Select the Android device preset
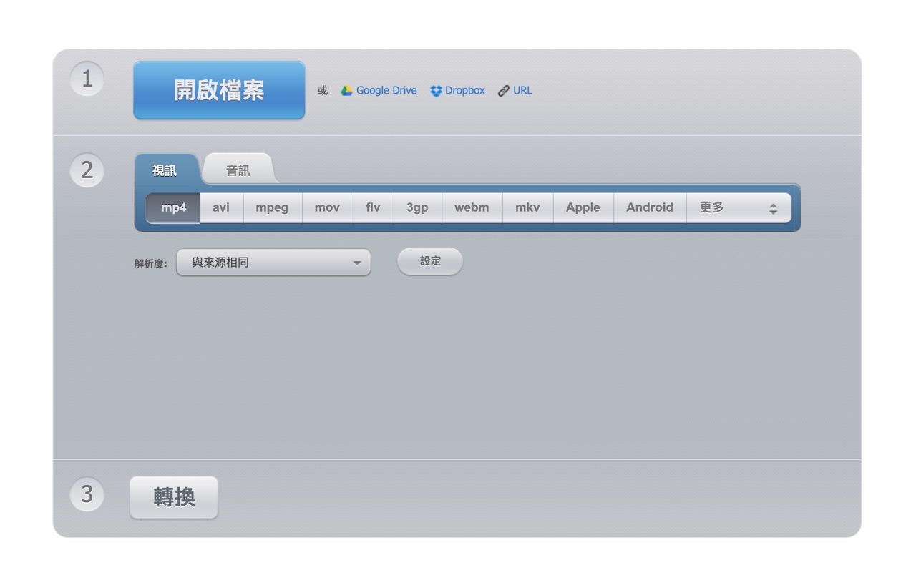 pyautogui.click(x=650, y=207)
